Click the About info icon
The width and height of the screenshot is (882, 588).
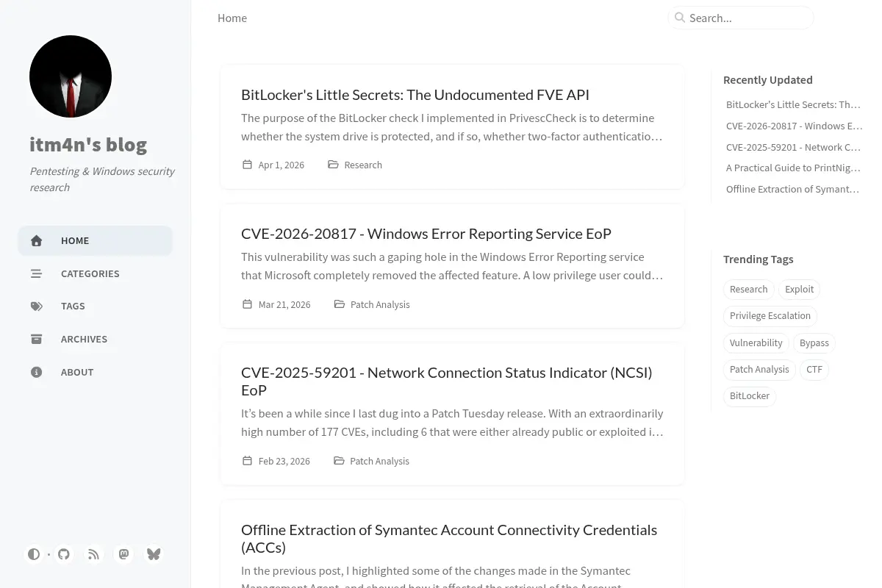coord(37,372)
